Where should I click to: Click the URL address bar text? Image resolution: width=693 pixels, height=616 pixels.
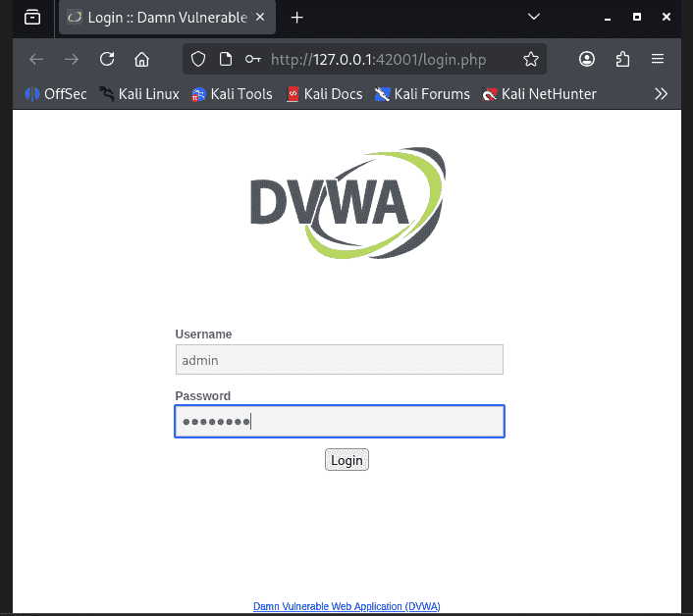tap(378, 60)
